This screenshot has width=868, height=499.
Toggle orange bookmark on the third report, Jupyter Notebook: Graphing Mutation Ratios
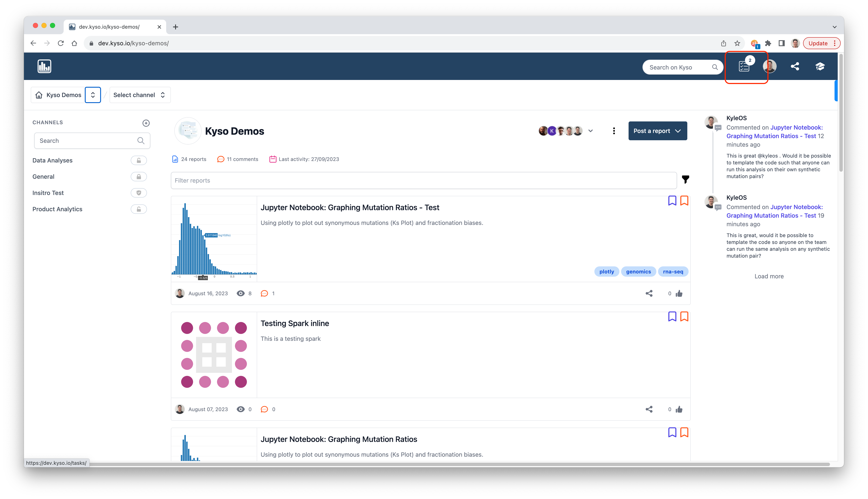(684, 432)
